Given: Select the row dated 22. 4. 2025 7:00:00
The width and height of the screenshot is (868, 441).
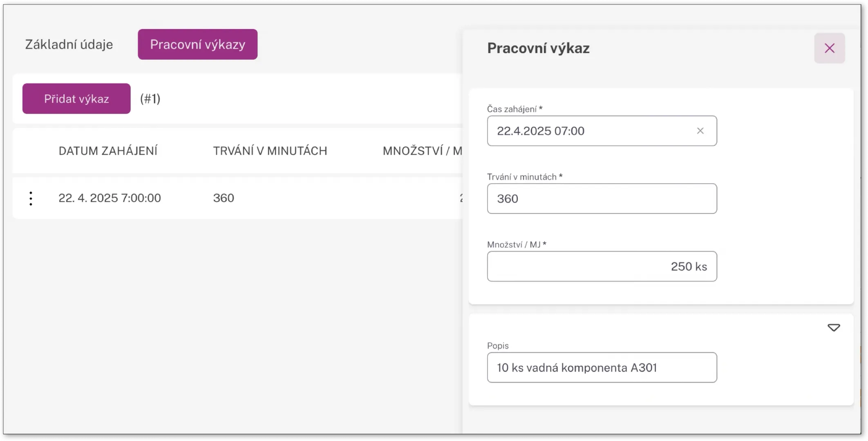Looking at the screenshot, I should click(x=110, y=198).
